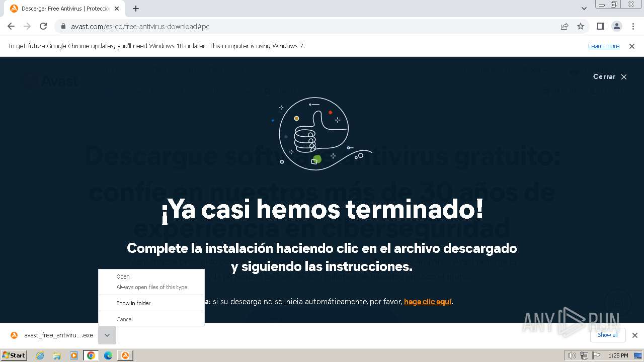Select Always open files of this type
Image resolution: width=644 pixels, height=362 pixels.
tap(151, 287)
